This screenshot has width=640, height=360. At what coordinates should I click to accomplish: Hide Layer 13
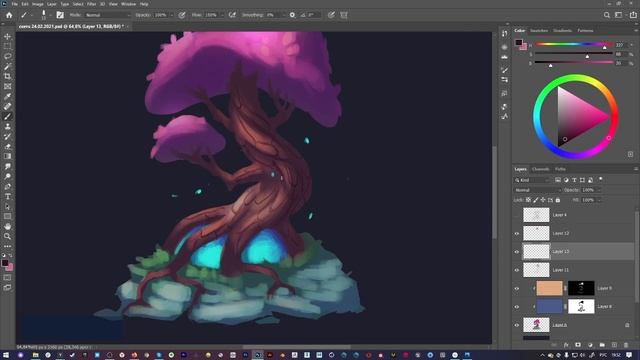point(517,252)
